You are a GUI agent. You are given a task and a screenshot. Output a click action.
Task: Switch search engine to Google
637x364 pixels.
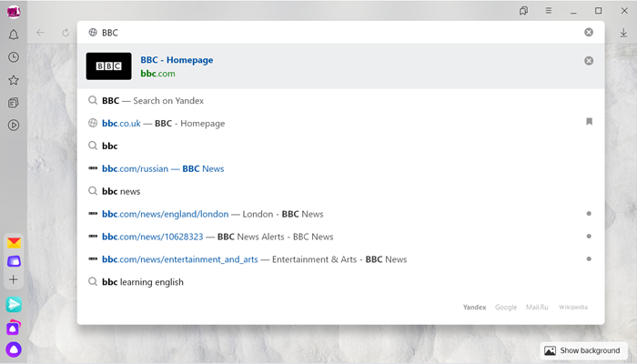tap(506, 308)
